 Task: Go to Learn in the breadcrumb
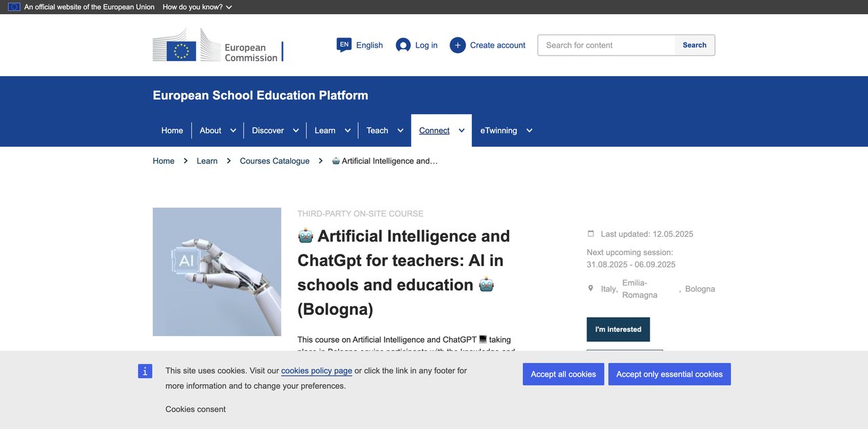coord(207,161)
